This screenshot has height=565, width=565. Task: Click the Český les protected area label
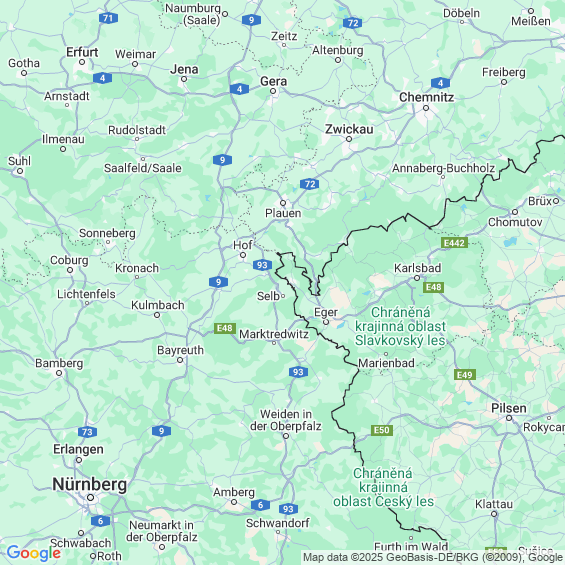(383, 488)
